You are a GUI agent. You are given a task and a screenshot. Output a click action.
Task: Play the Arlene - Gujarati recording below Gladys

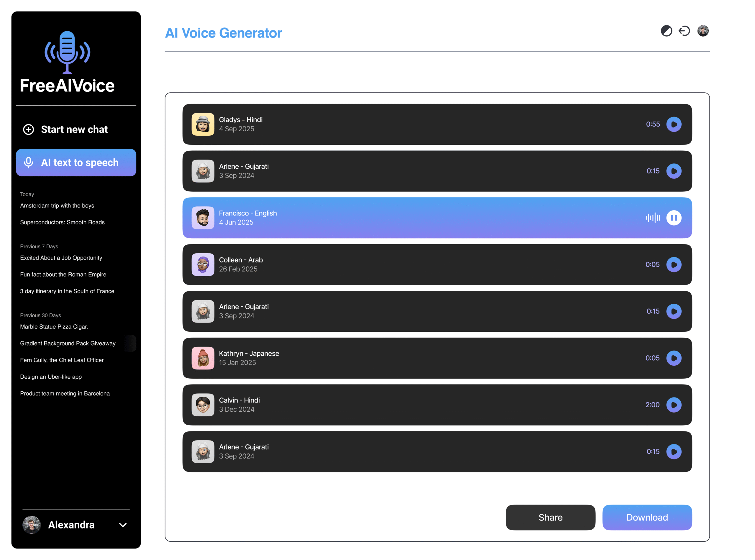click(x=674, y=171)
